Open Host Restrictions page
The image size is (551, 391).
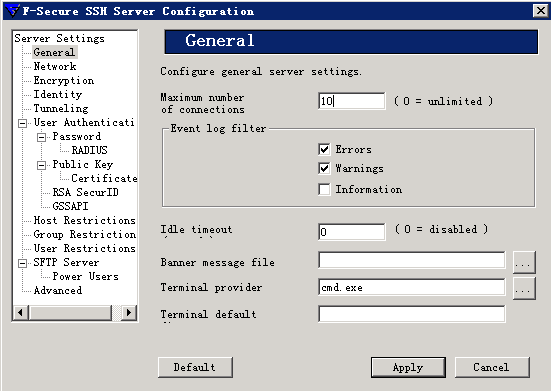tap(84, 221)
